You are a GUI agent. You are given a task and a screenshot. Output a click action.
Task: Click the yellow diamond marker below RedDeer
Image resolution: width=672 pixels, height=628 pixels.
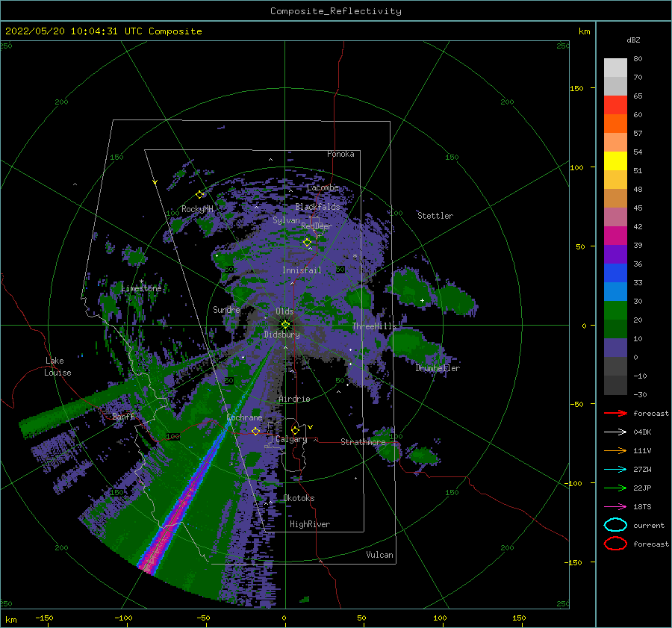[307, 243]
